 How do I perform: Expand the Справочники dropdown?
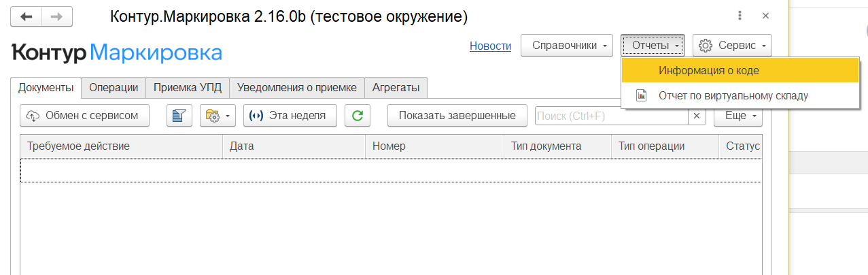[x=567, y=46]
